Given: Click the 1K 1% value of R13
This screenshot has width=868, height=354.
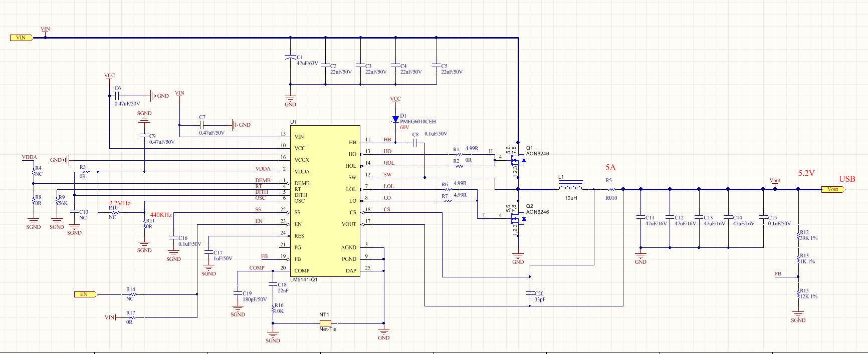Looking at the screenshot, I should tap(807, 262).
